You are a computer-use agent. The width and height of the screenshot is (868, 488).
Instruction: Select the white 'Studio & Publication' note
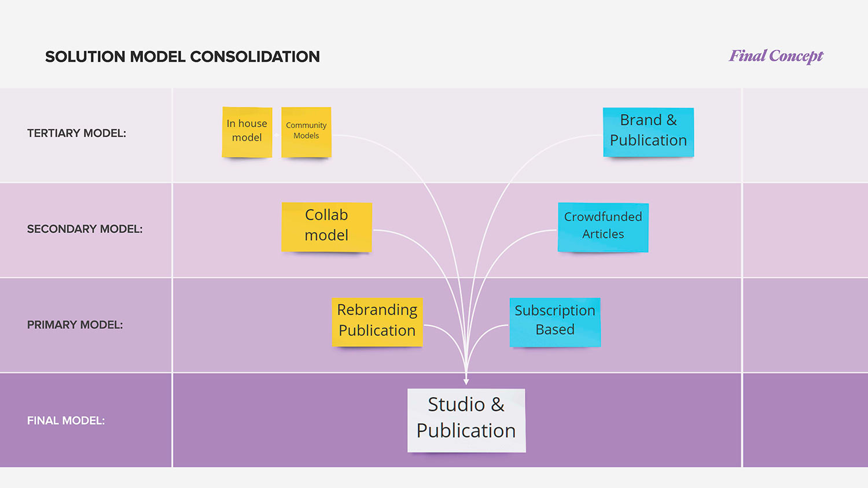click(466, 420)
